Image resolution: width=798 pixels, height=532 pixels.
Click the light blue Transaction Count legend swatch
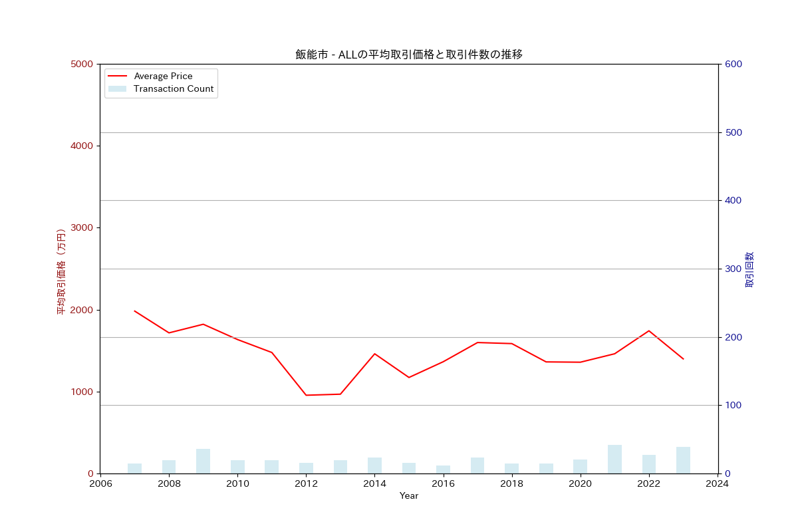tap(117, 89)
